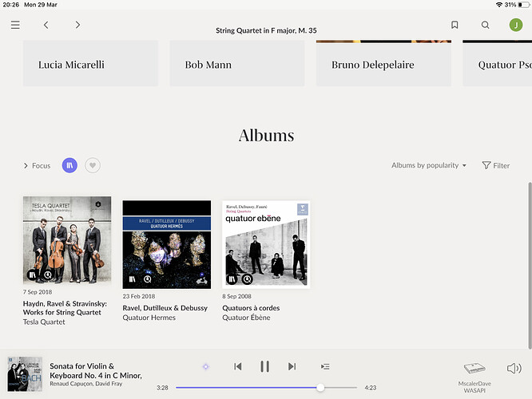Click the total duration 4:23

(x=371, y=388)
